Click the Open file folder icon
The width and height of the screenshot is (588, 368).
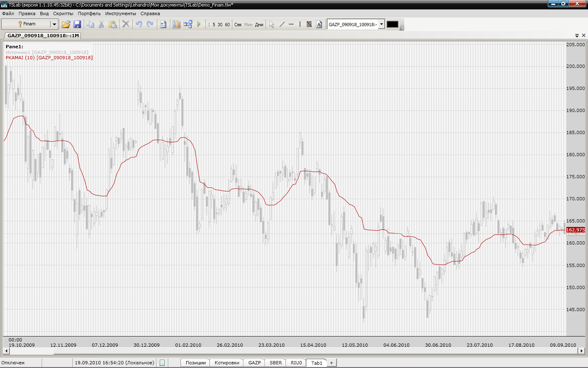(66, 25)
